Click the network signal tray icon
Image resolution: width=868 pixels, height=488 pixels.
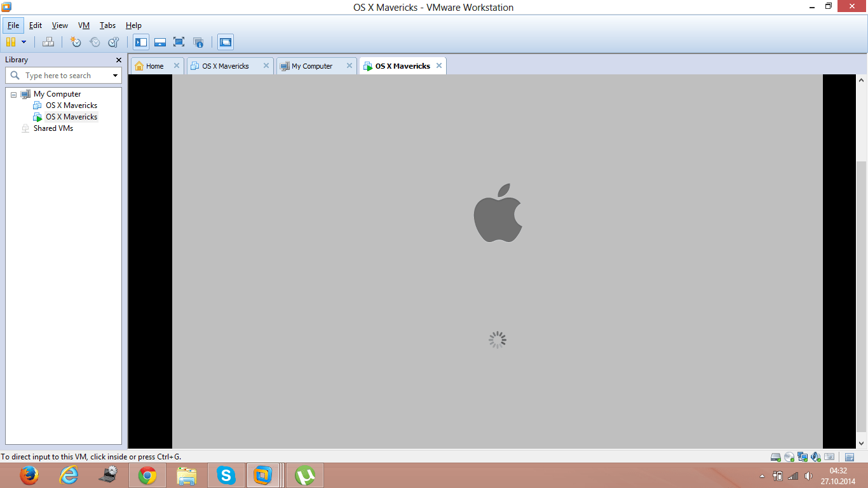coord(793,476)
